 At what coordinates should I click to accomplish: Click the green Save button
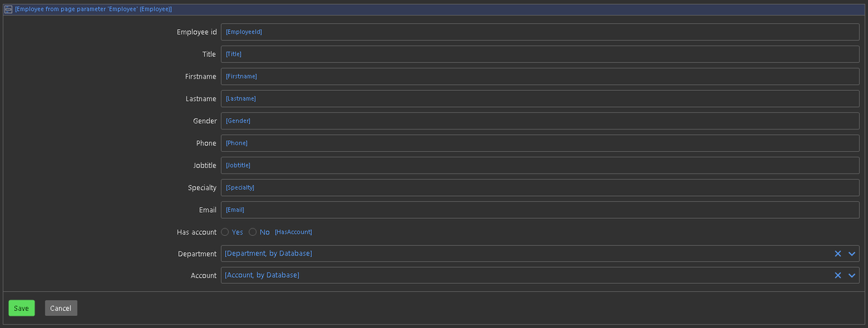(22, 308)
